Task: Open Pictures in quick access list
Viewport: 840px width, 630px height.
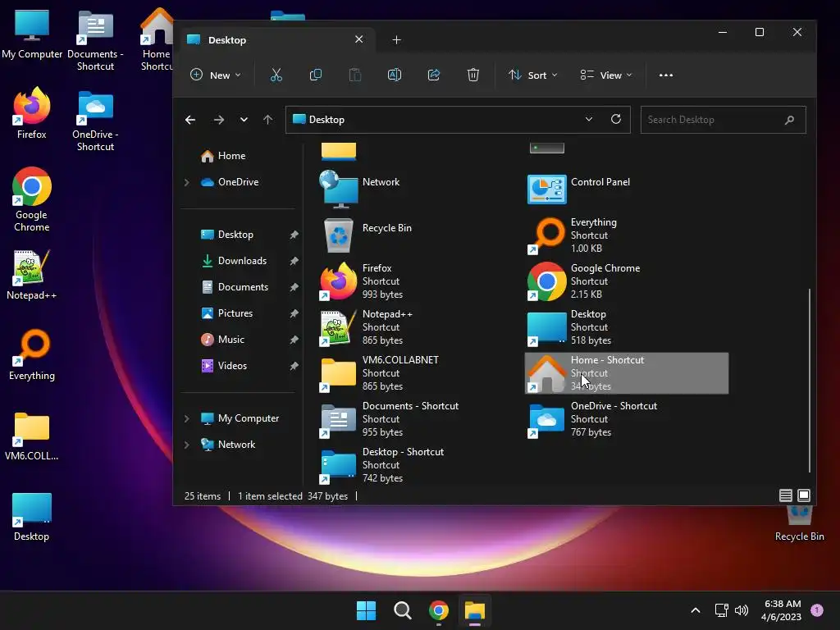Action: tap(226, 313)
